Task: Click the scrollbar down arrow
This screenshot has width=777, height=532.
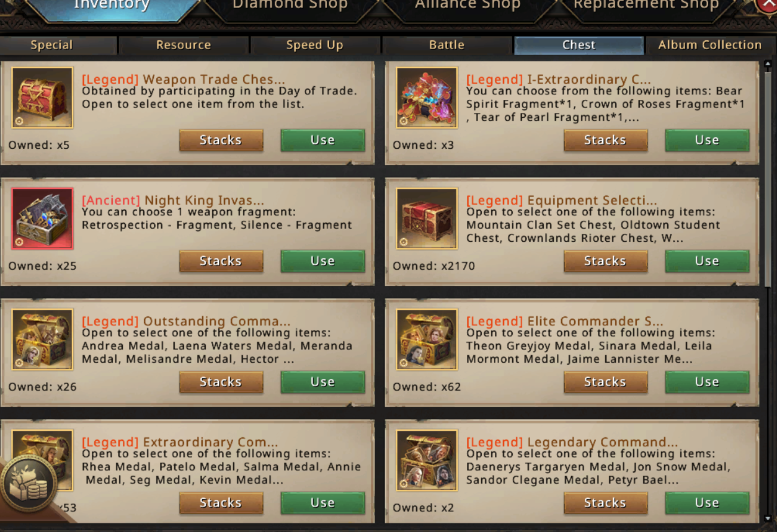Action: [x=768, y=518]
